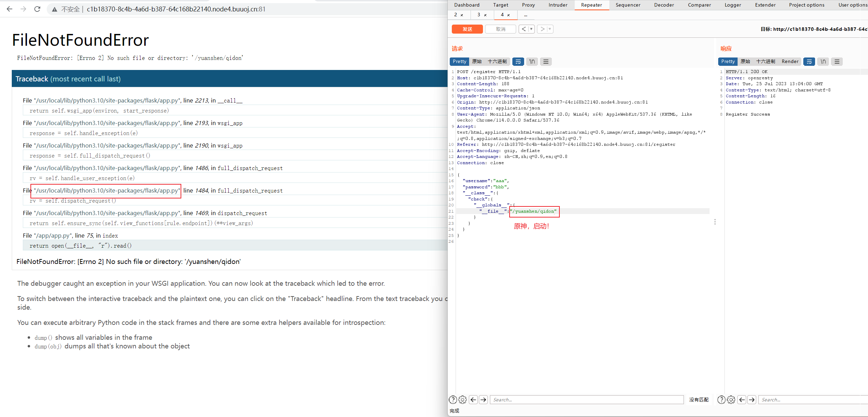Viewport: 868px width, 417px height.
Task: Close Repeater tab 3
Action: pos(485,15)
